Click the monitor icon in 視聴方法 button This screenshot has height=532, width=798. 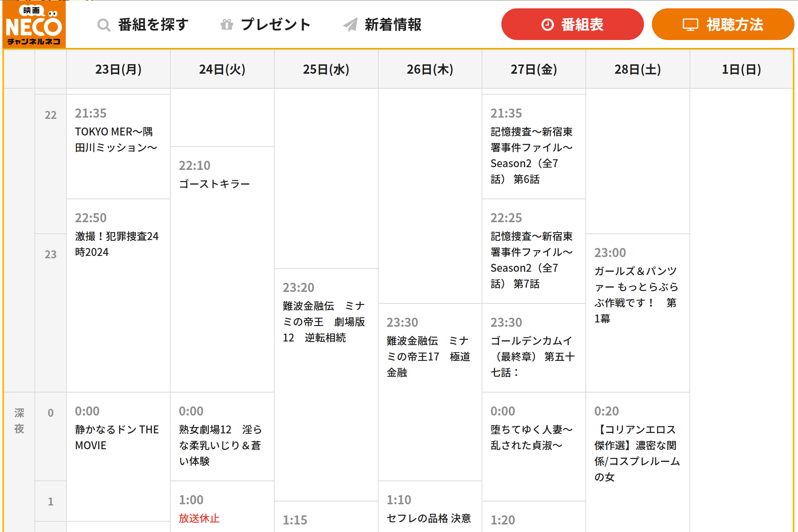[690, 25]
